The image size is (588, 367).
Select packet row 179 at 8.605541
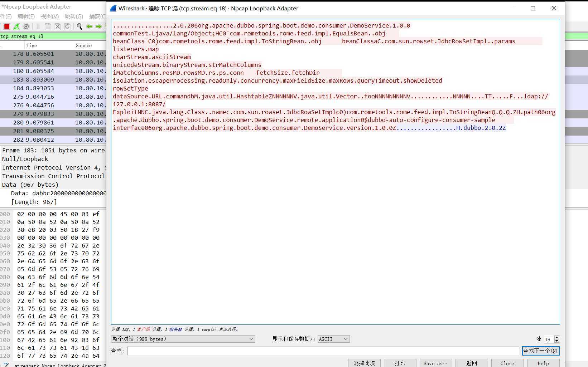click(x=53, y=62)
